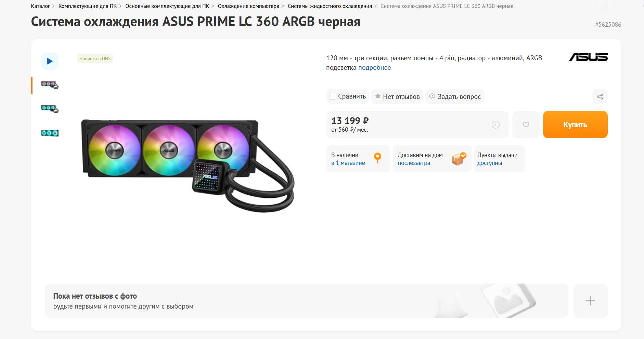This screenshot has height=339, width=644.
Task: Play the product video
Action: pos(50,61)
